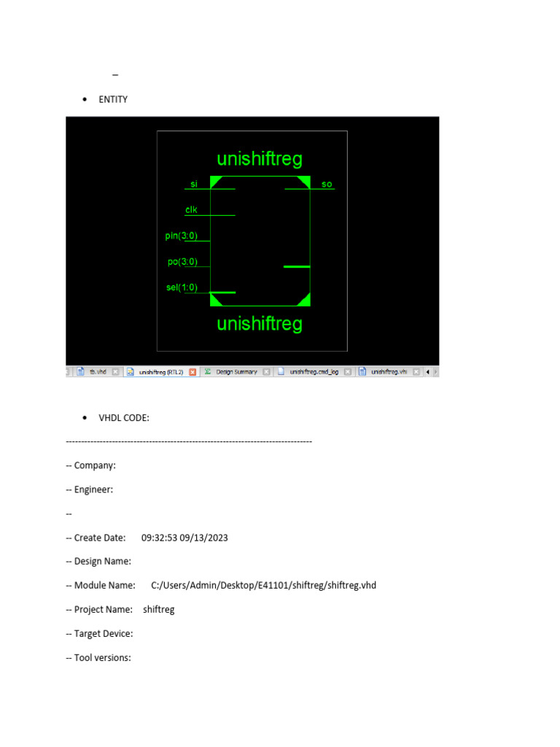Close the Design Summary tab
560x747 pixels.
266,372
